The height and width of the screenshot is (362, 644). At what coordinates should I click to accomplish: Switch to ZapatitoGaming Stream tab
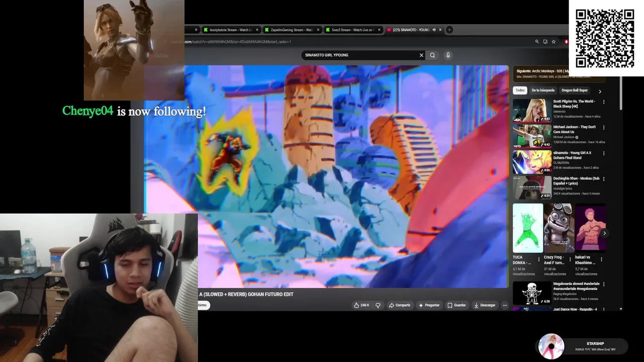(292, 30)
